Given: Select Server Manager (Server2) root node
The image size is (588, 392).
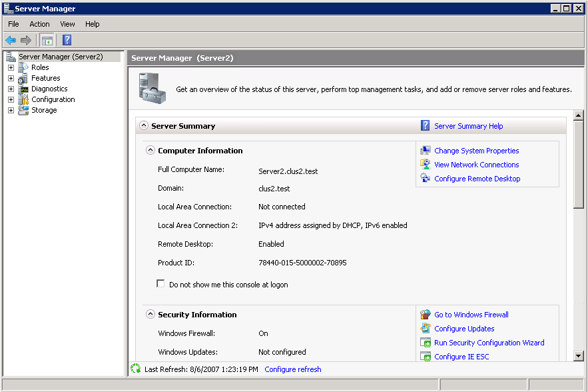Looking at the screenshot, I should (x=61, y=57).
